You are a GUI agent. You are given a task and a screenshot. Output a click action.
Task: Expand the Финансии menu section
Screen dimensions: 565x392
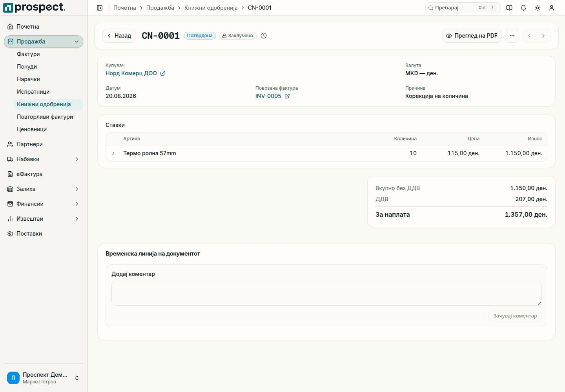click(x=77, y=204)
